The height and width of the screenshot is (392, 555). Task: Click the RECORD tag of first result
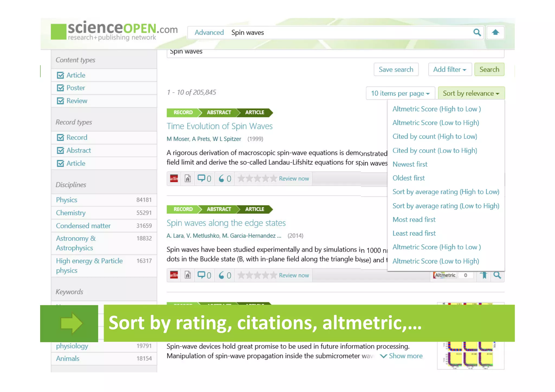point(183,112)
